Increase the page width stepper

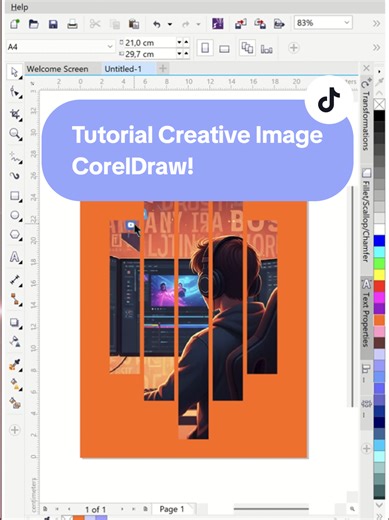point(186,42)
